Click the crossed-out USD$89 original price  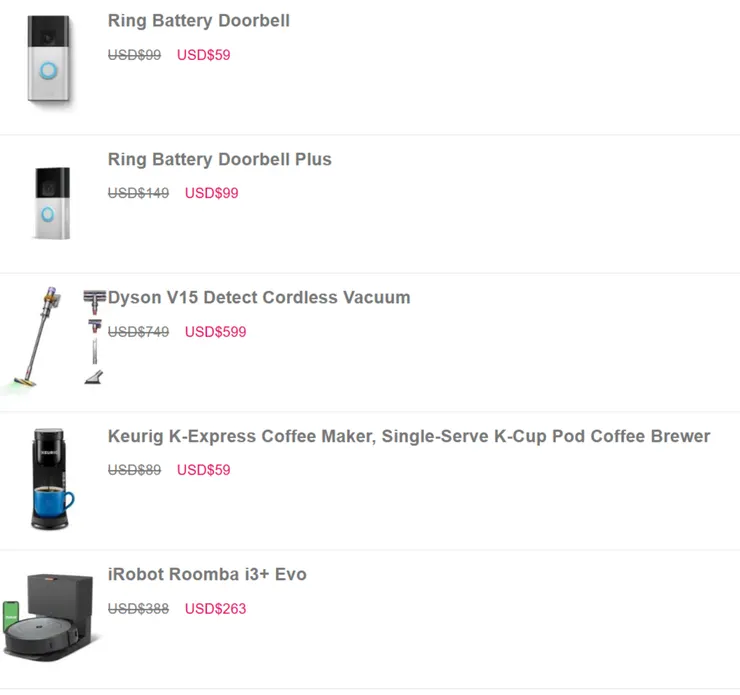pos(134,470)
